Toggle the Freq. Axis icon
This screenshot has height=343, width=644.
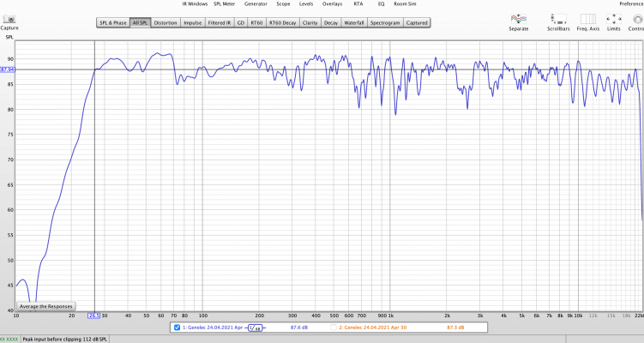point(587,19)
